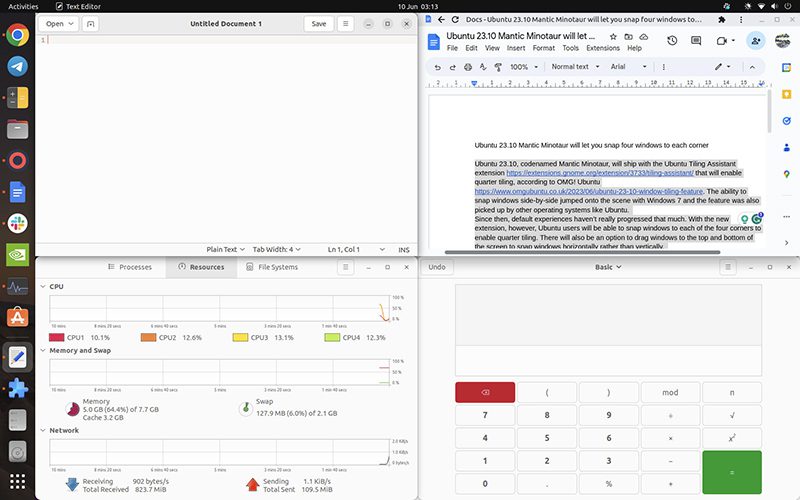Open Tab Width dropdown
This screenshot has width=800, height=500.
click(x=277, y=249)
